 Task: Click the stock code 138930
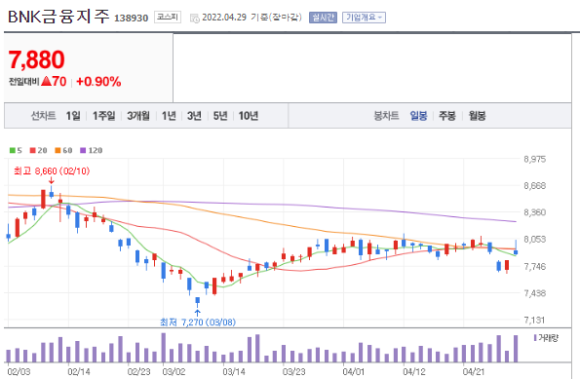pos(131,18)
